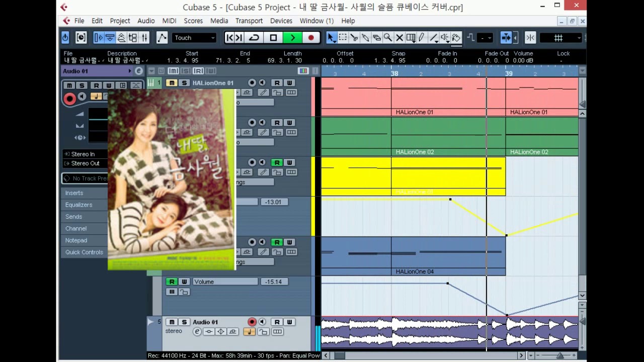Screen dimensions: 644x362
Task: Open the Transport menu
Action: 249,21
